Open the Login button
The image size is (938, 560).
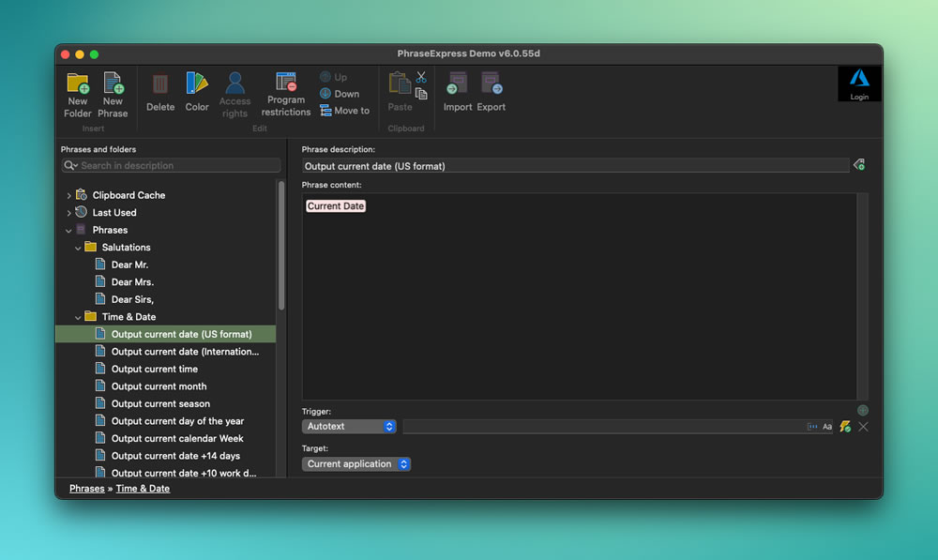pyautogui.click(x=859, y=83)
